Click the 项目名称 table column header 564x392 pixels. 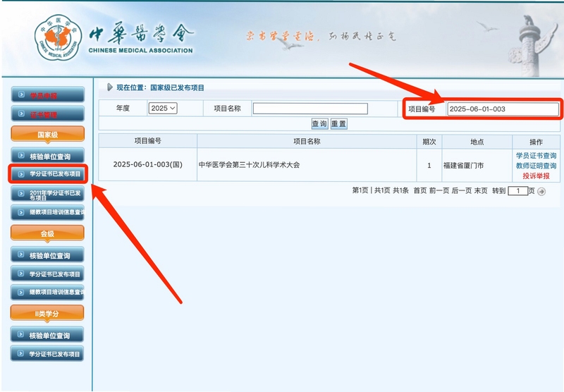pyautogui.click(x=307, y=141)
